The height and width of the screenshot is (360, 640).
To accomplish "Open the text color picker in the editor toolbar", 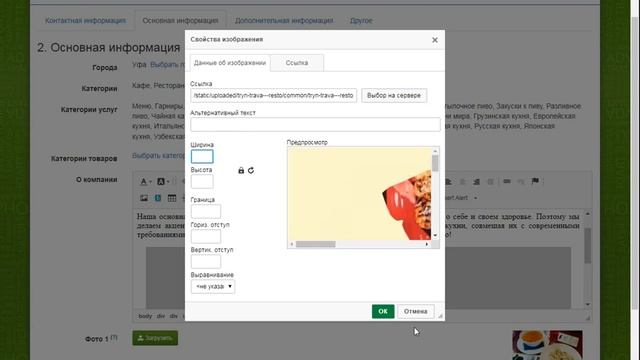I will (x=145, y=182).
